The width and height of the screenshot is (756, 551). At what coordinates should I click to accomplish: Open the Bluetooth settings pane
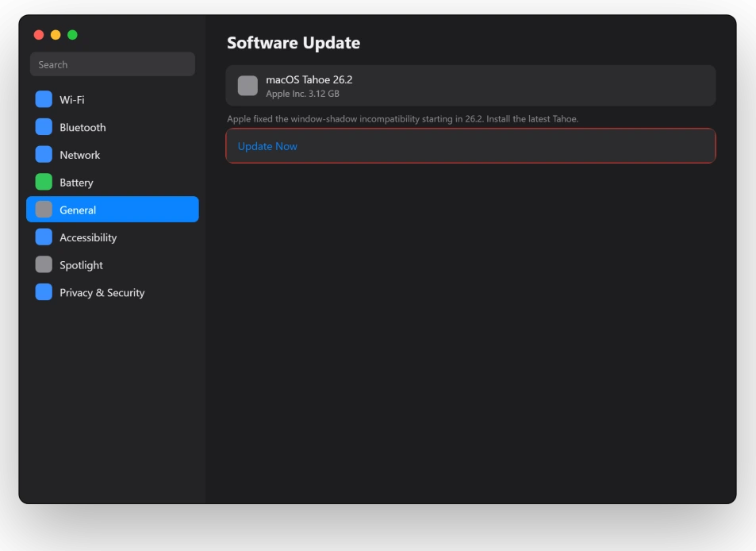click(113, 127)
